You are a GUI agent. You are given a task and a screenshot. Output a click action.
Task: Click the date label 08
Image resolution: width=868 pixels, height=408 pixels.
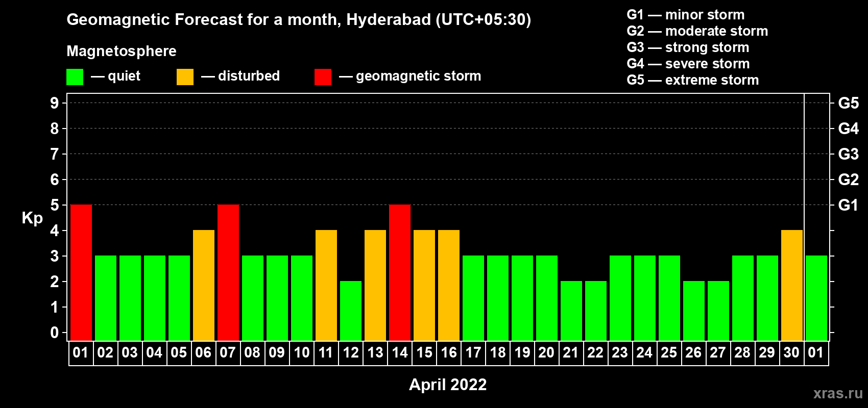coord(252,352)
